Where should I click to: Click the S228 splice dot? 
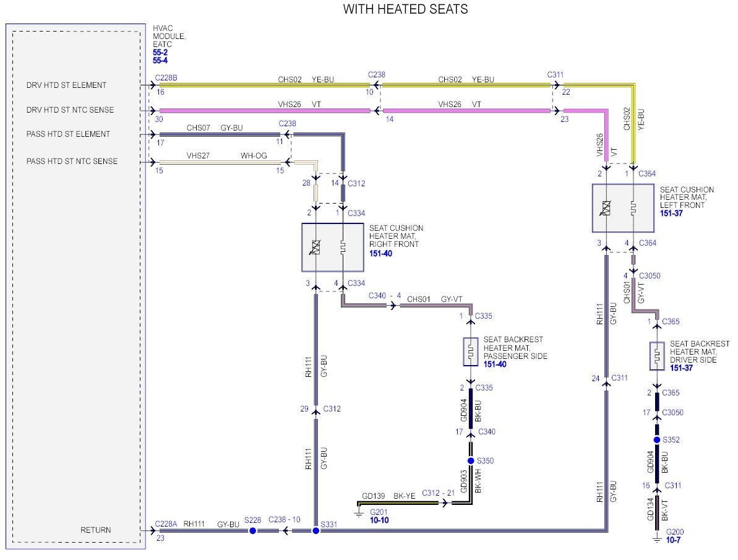(x=252, y=531)
